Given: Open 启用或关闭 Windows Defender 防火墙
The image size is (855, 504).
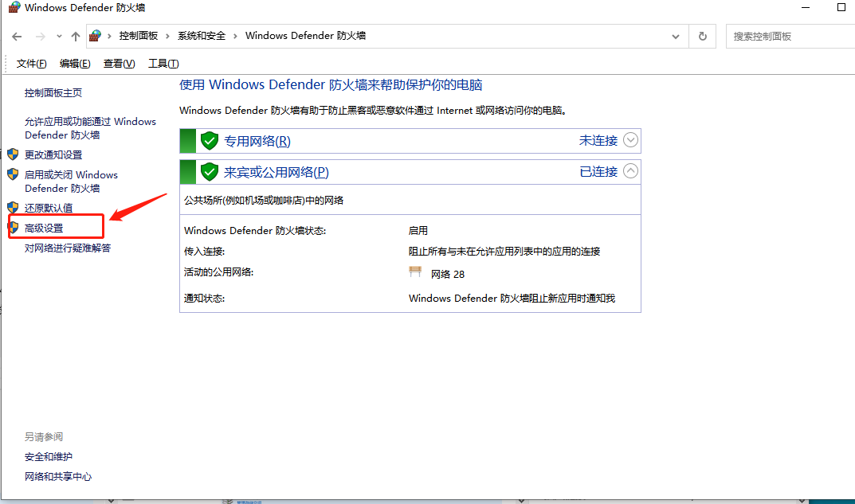Looking at the screenshot, I should [x=71, y=182].
